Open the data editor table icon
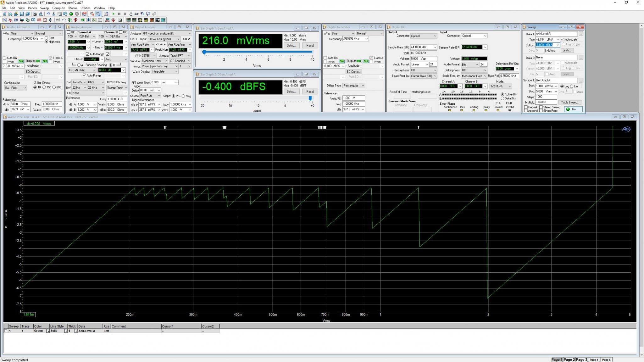Screen dimensions: 644x362 click(x=100, y=20)
